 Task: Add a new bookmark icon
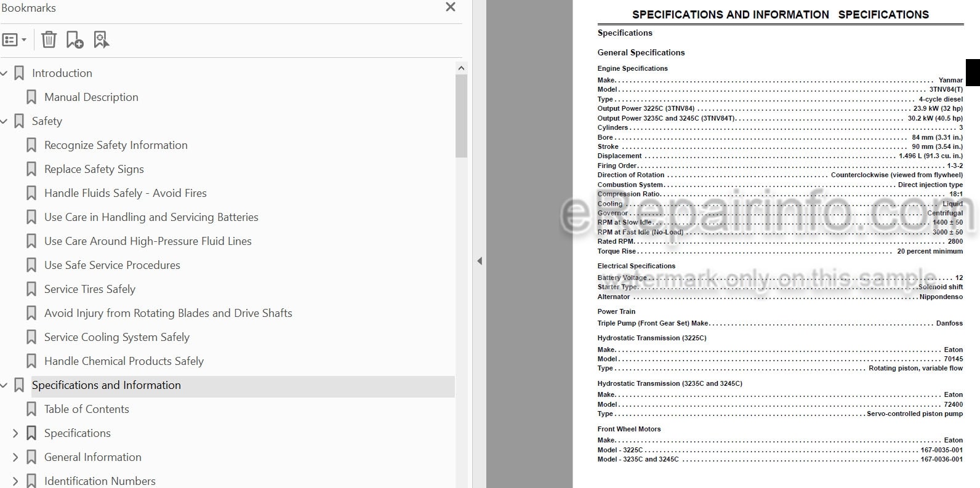[x=74, y=40]
